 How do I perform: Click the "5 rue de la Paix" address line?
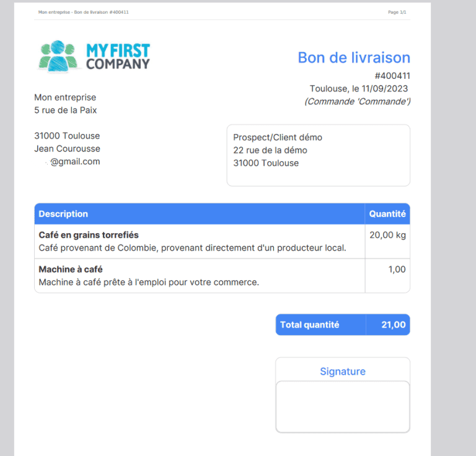(65, 110)
